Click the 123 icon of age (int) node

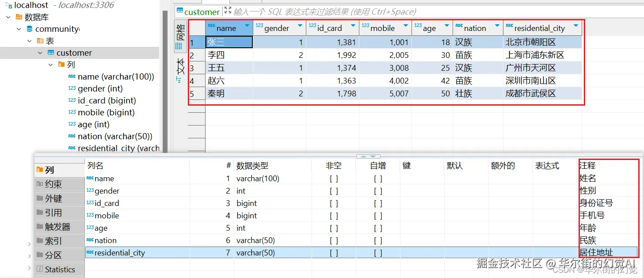[x=72, y=124]
